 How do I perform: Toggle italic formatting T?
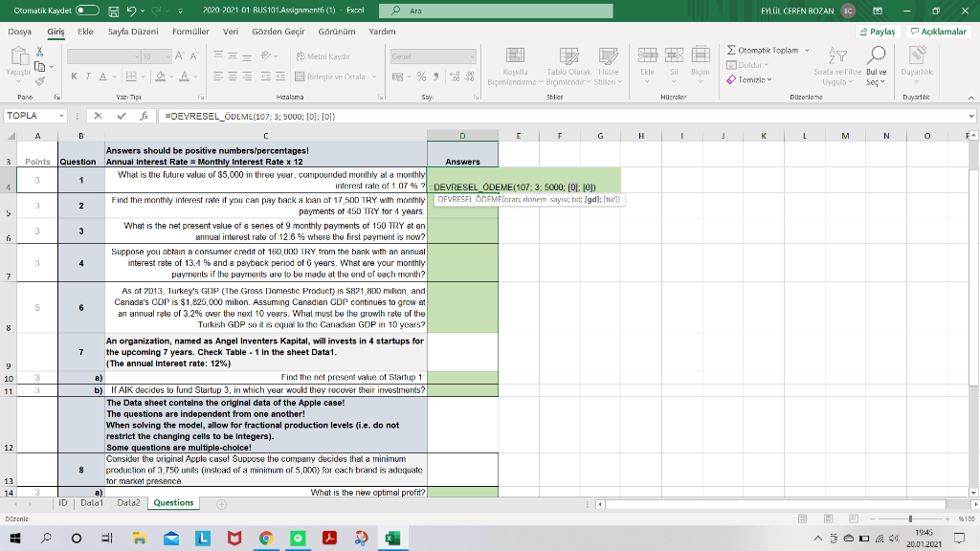click(88, 77)
